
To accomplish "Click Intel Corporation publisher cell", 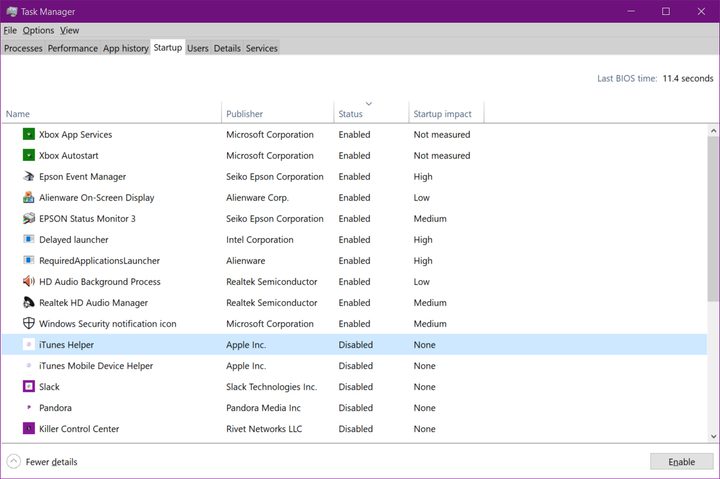I will point(259,240).
